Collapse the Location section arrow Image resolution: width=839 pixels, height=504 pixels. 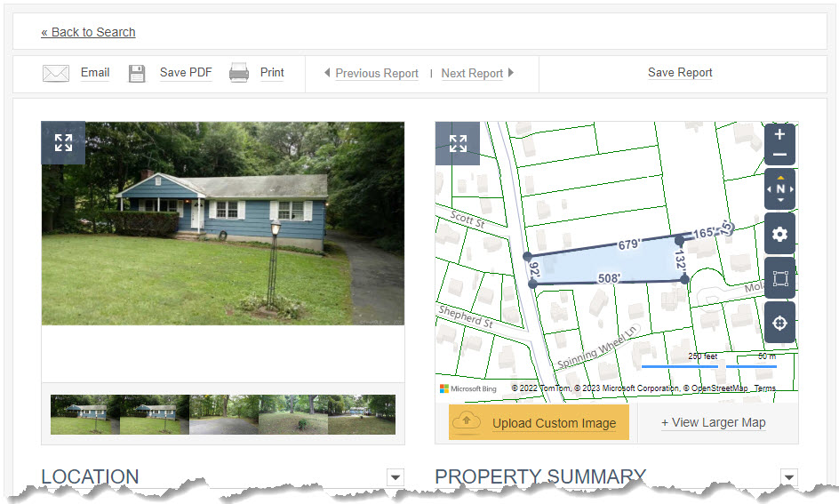coord(395,476)
